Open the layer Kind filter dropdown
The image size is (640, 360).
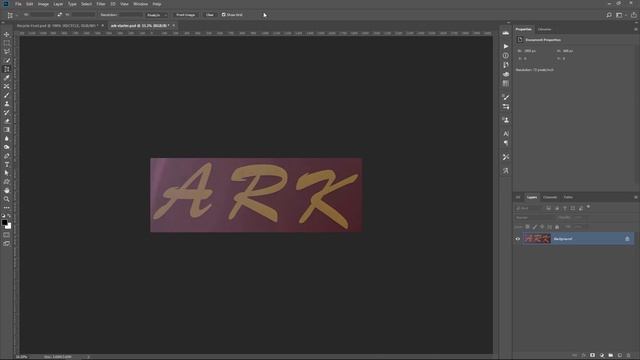click(529, 208)
